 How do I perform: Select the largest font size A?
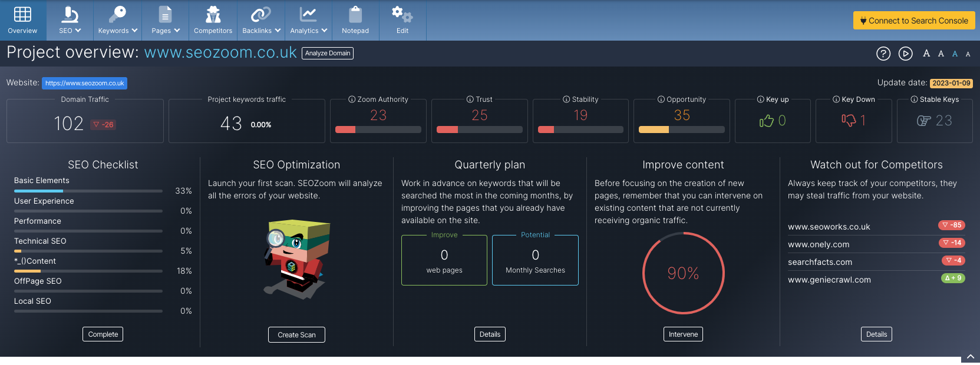(926, 54)
